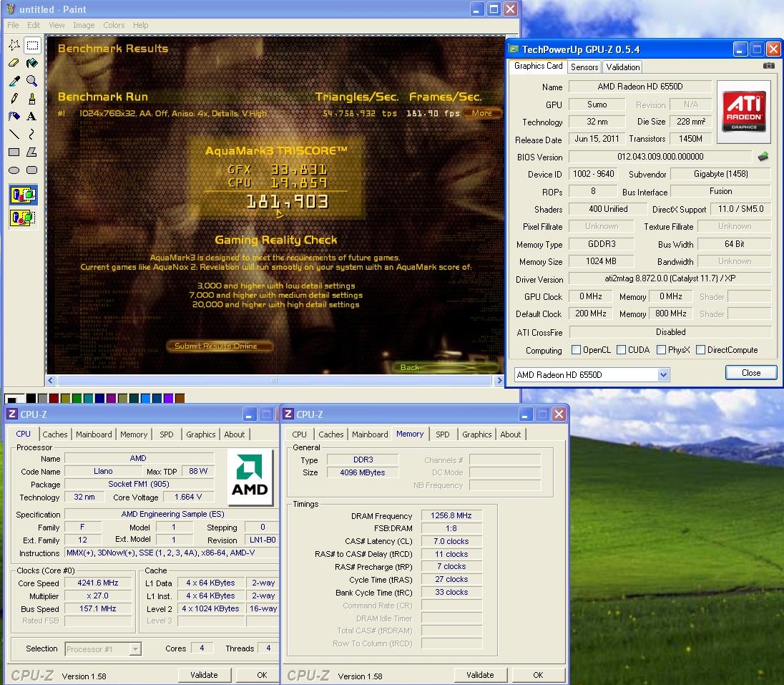Screen dimensions: 784x685
Task: Open the Help menu in Paint
Action: pos(140,25)
